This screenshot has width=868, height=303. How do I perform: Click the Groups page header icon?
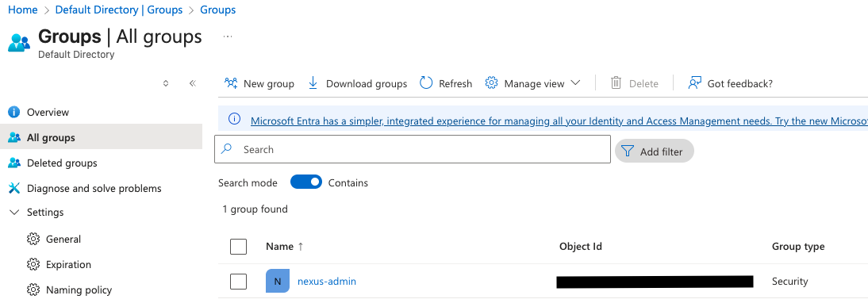coord(19,43)
